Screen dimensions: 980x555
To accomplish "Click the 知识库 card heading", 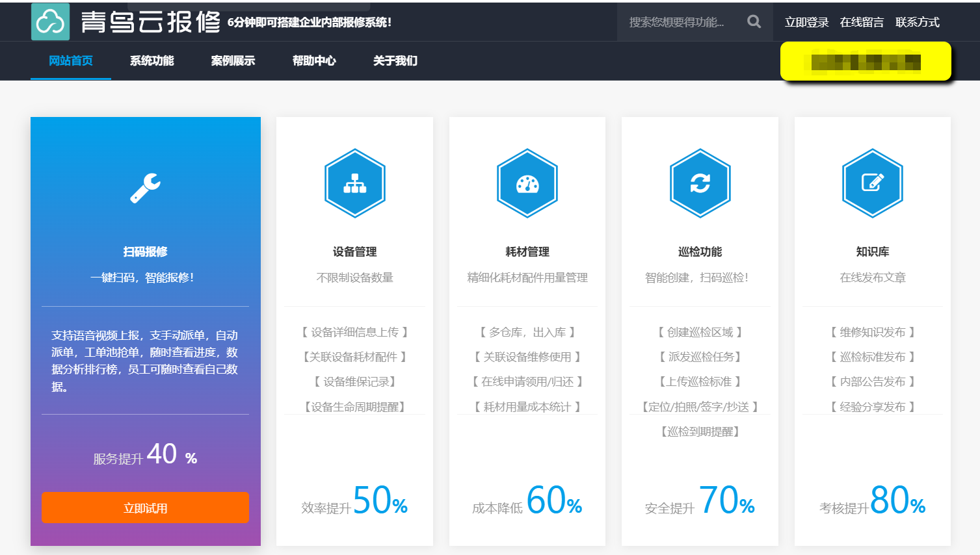I will coord(872,252).
